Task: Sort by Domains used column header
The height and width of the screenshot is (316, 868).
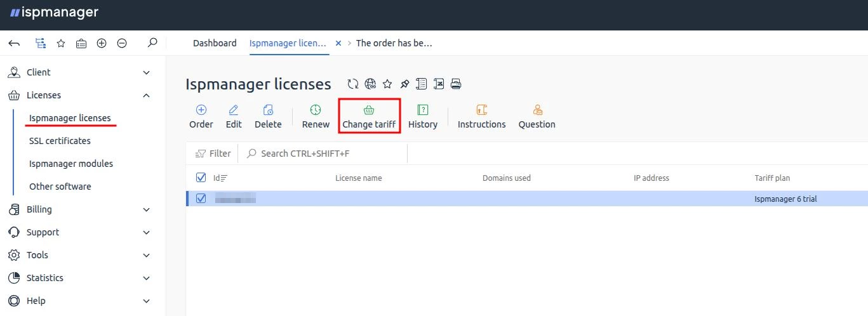Action: click(x=507, y=178)
